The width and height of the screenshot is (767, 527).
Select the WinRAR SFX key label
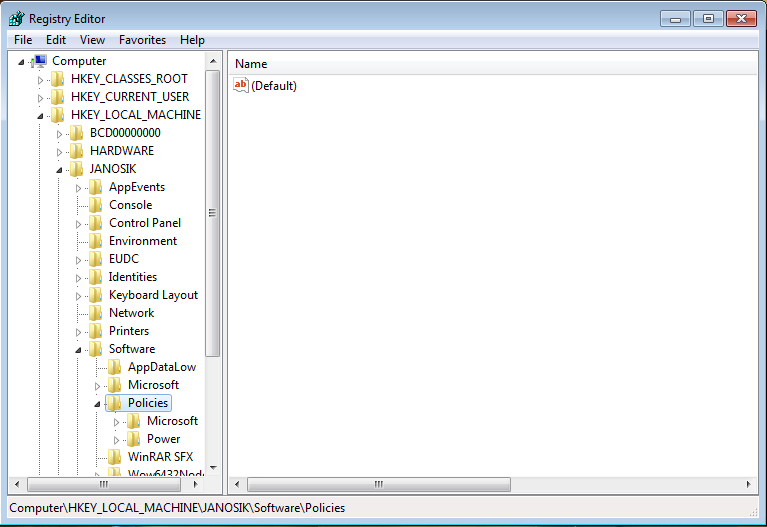pos(160,457)
